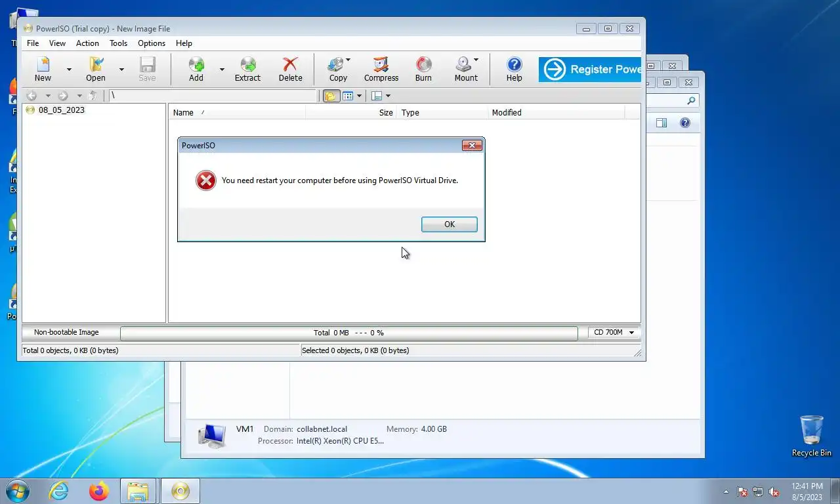The height and width of the screenshot is (504, 840).
Task: Show hidden tray icons arrow
Action: [x=726, y=492]
